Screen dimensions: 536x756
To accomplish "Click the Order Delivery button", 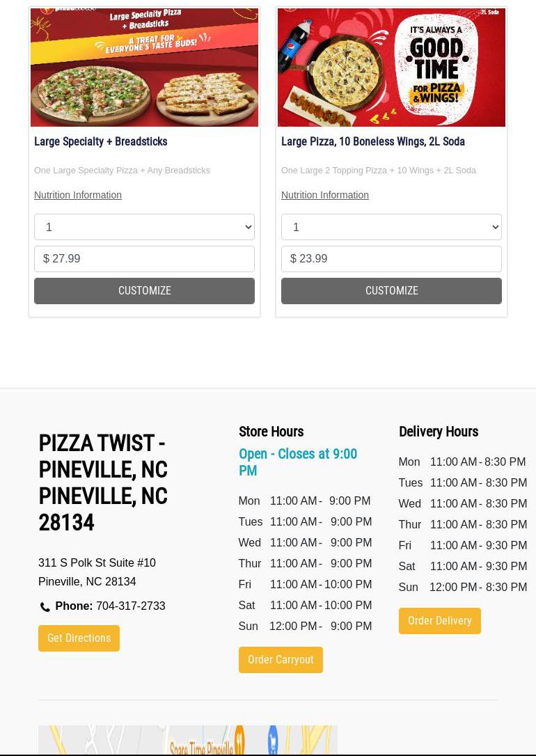I will pyautogui.click(x=439, y=621).
